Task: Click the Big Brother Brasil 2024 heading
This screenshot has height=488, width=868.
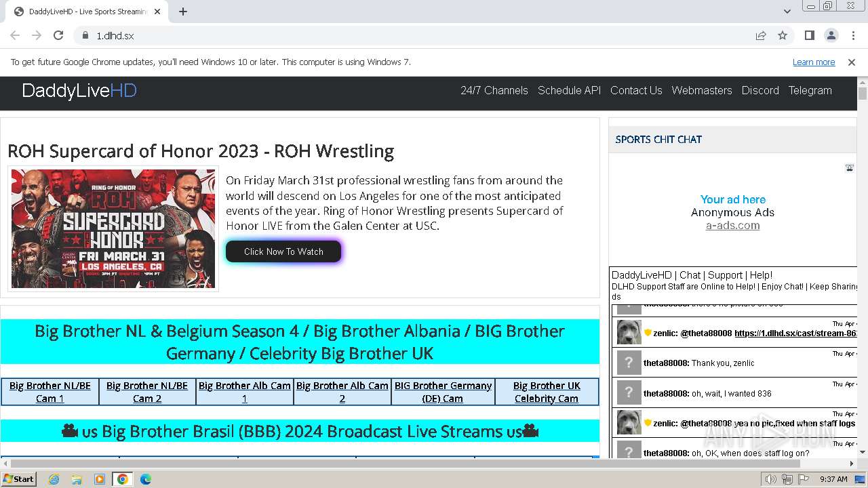Action: click(300, 431)
